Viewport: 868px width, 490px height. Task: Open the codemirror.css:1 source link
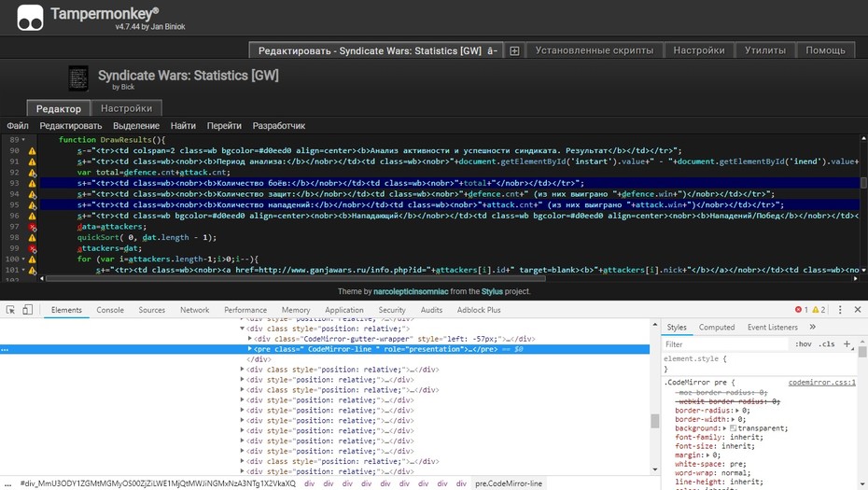[x=822, y=383]
